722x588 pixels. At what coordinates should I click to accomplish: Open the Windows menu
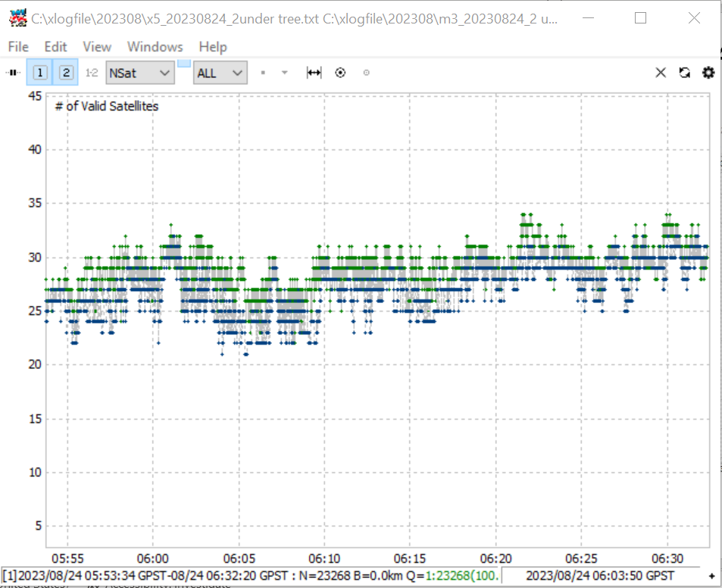[155, 47]
